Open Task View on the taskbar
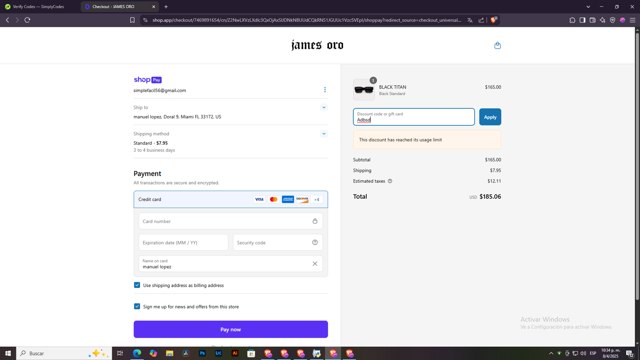This screenshot has height=360, width=640. point(120,353)
